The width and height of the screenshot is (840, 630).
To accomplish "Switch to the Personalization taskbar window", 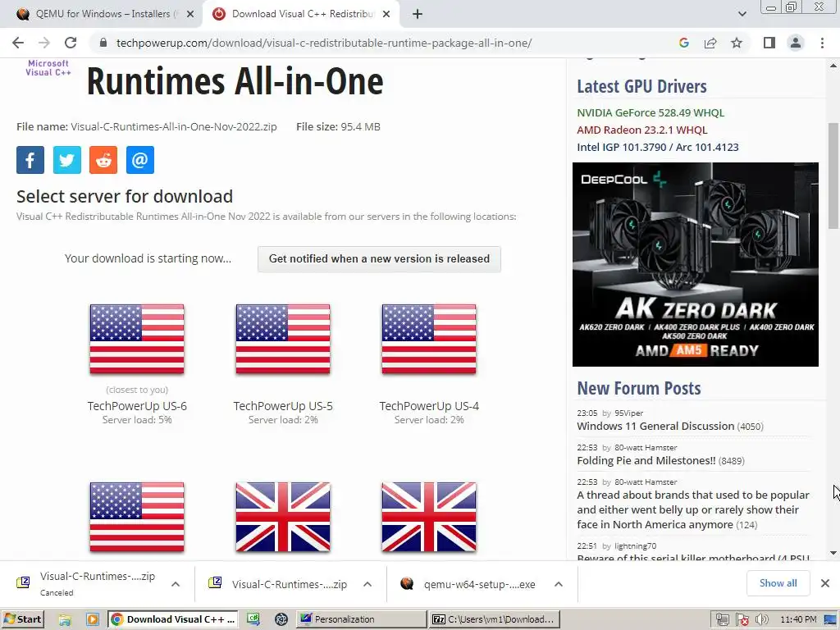I will pos(361,619).
